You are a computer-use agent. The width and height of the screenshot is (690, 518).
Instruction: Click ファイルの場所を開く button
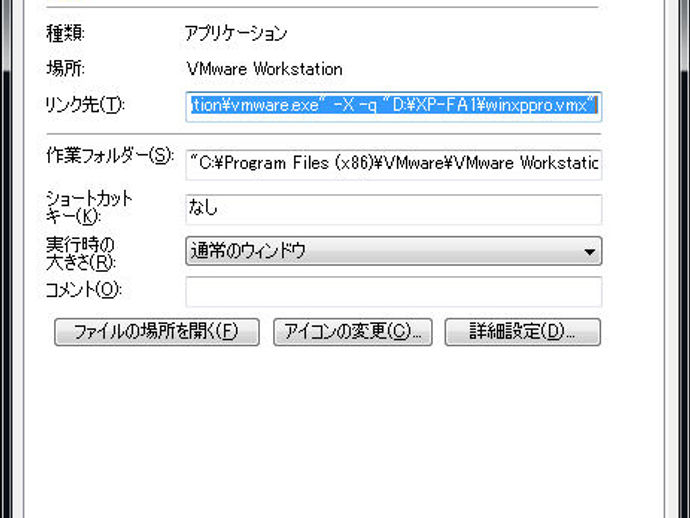coord(157,332)
